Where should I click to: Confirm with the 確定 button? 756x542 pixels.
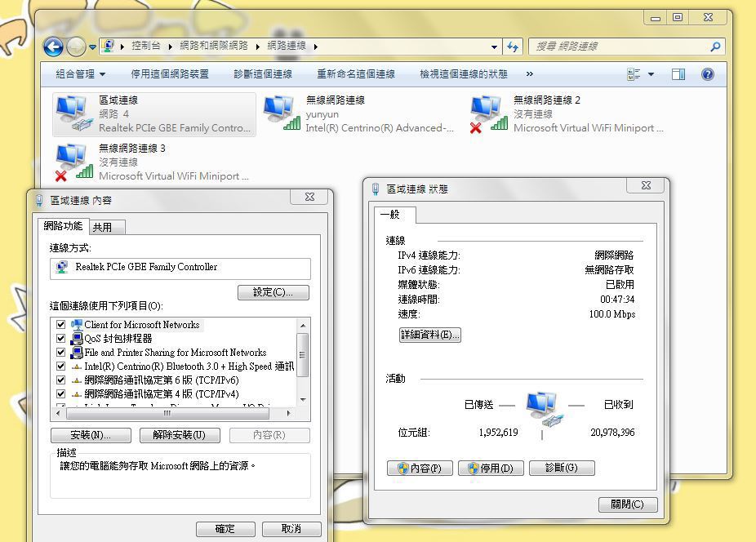pyautogui.click(x=225, y=529)
